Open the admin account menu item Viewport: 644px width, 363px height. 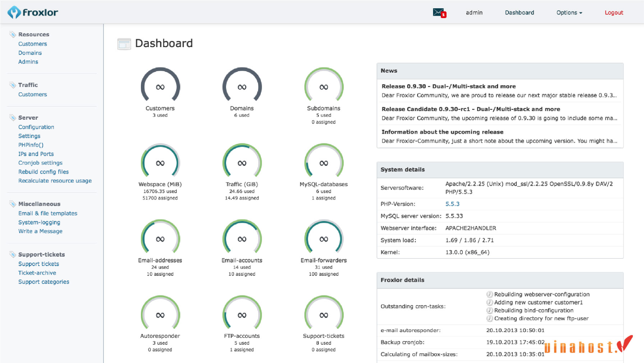tap(474, 13)
